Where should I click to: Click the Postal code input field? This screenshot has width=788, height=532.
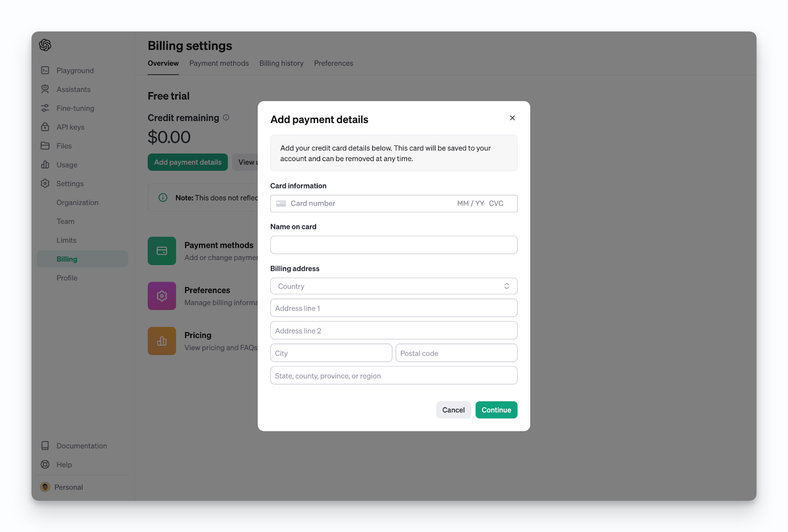(x=456, y=353)
